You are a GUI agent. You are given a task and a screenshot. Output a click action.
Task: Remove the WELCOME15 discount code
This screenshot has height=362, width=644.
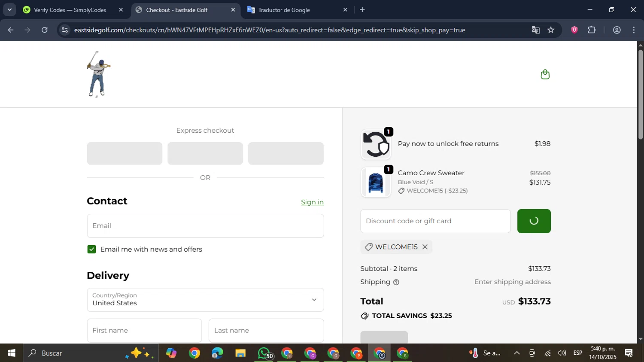425,247
